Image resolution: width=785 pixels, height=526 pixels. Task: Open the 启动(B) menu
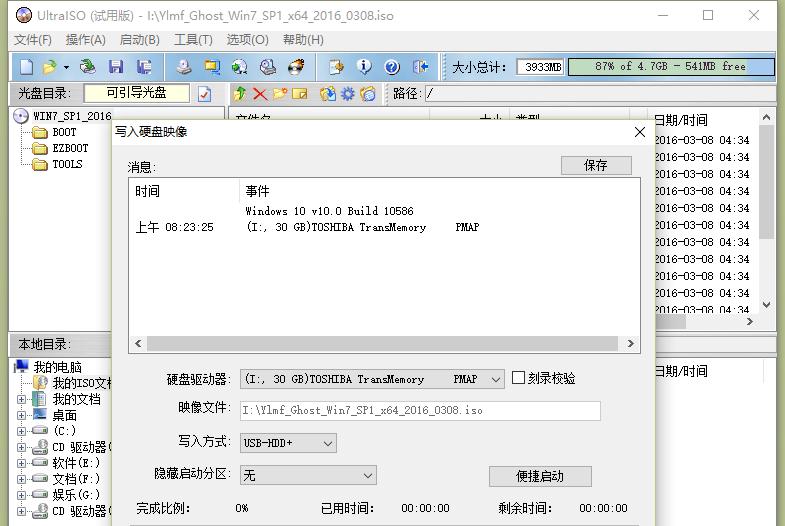pos(140,40)
